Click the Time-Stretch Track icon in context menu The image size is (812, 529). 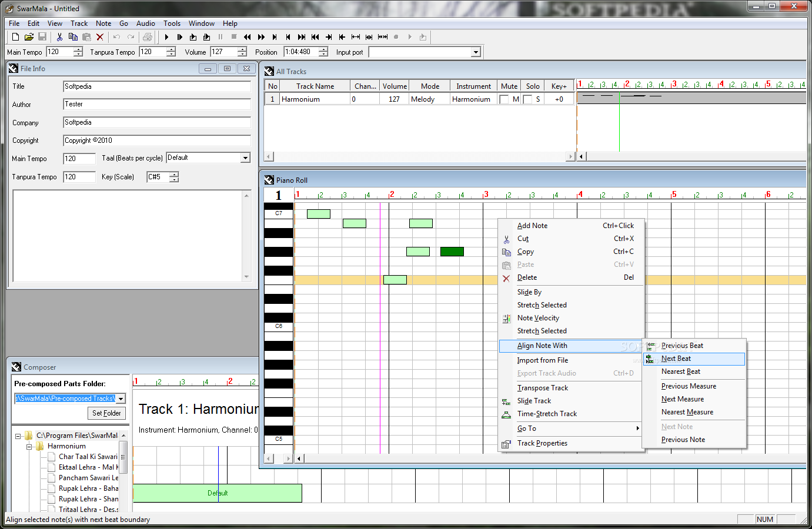(506, 414)
